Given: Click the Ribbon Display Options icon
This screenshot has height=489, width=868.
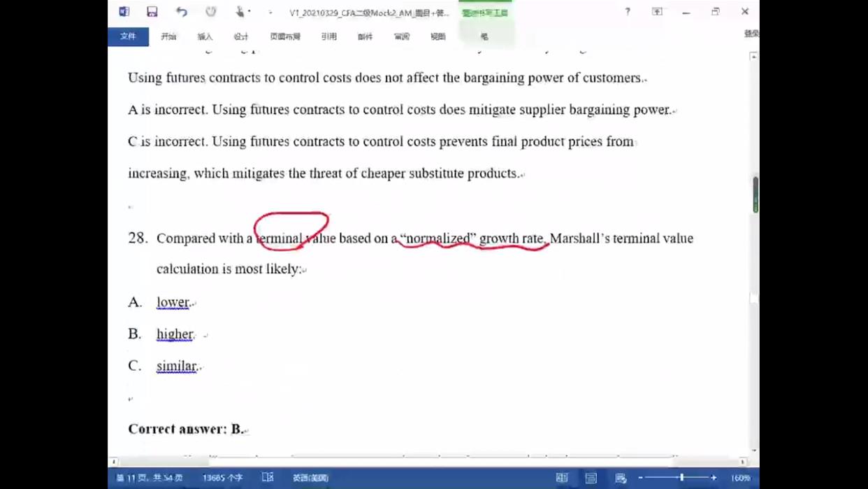Looking at the screenshot, I should pyautogui.click(x=657, y=12).
